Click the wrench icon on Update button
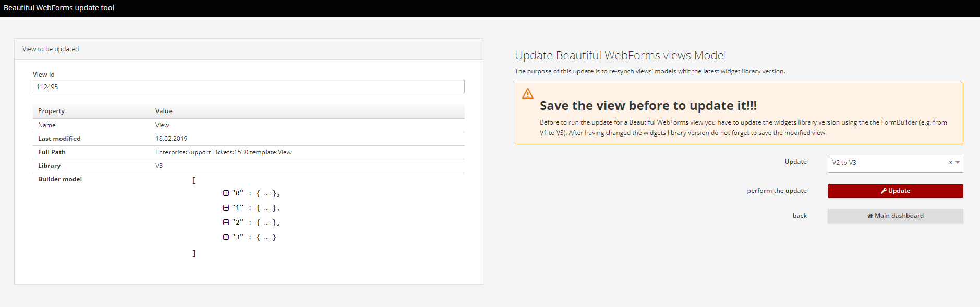 pos(884,191)
